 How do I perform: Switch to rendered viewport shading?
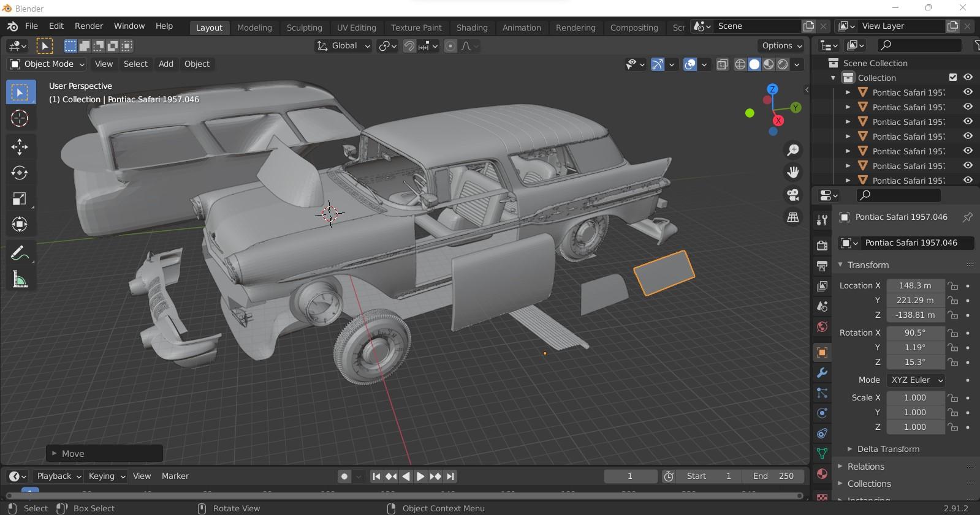tap(783, 64)
